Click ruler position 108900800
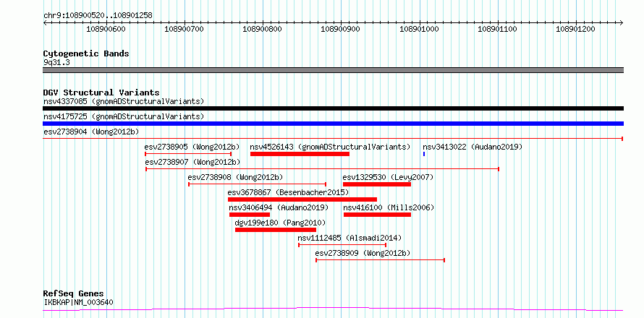Image resolution: width=644 pixels, height=318 pixels. (263, 29)
